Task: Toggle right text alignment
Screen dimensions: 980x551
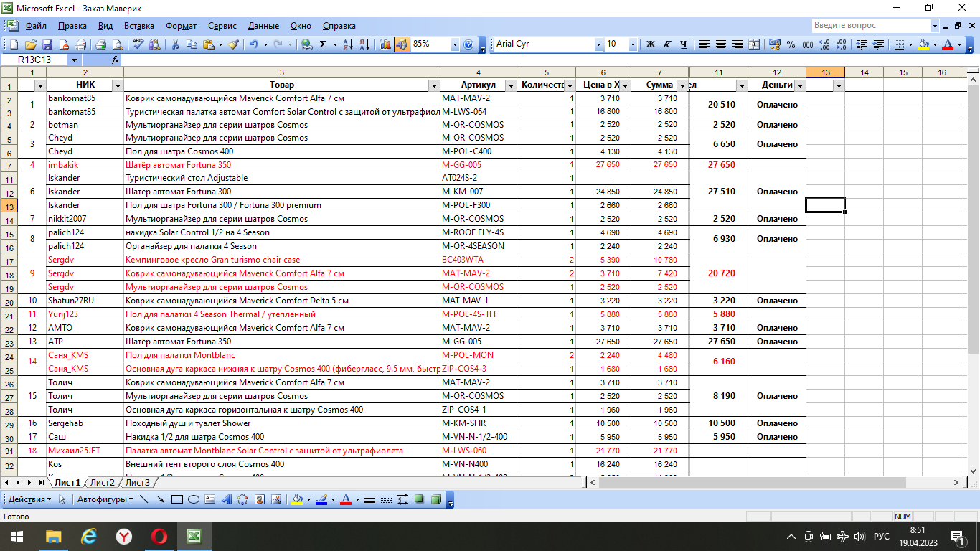Action: [x=738, y=44]
